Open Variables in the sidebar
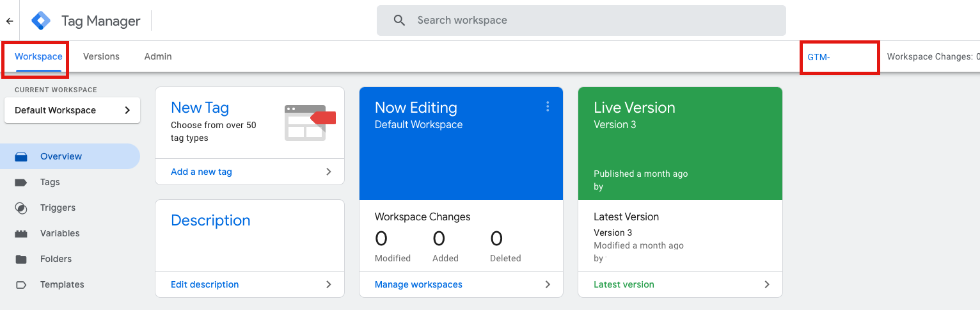This screenshot has width=980, height=310. pos(59,233)
